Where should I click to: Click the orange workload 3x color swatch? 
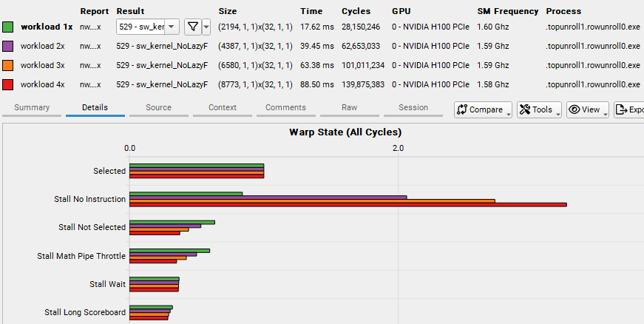(x=8, y=65)
